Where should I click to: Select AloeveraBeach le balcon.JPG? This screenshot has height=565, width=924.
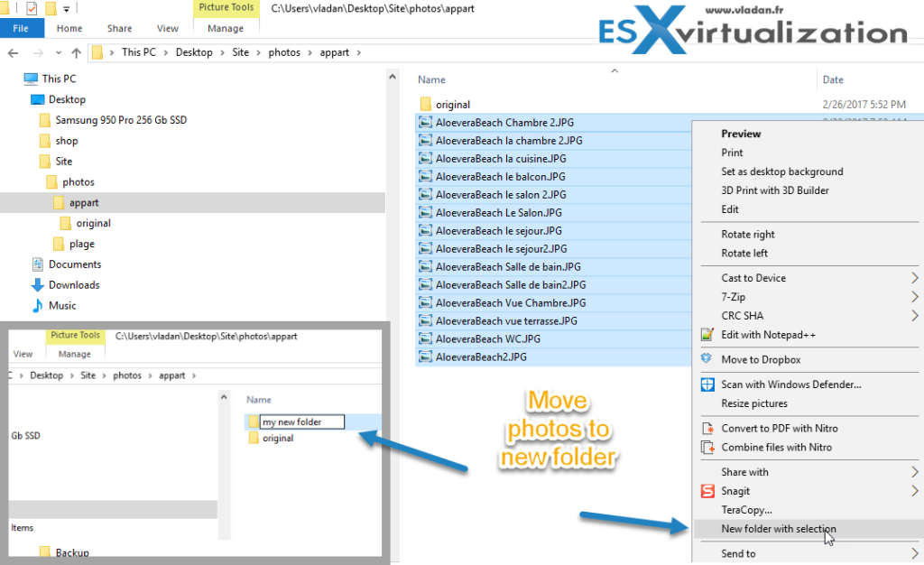click(500, 177)
